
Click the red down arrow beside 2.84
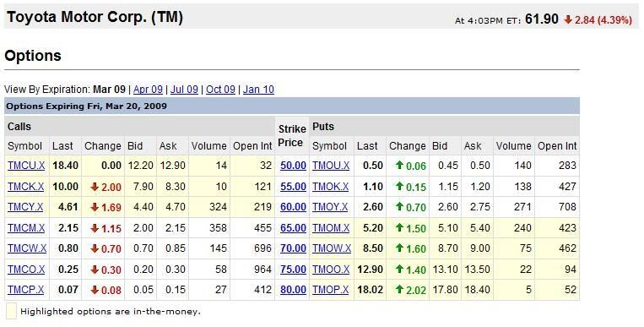point(568,19)
